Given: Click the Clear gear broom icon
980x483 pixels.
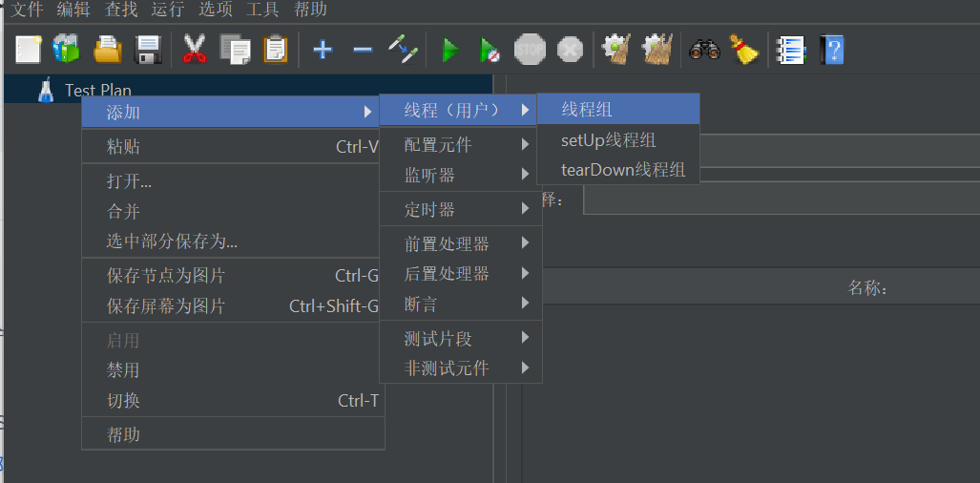Looking at the screenshot, I should 616,49.
